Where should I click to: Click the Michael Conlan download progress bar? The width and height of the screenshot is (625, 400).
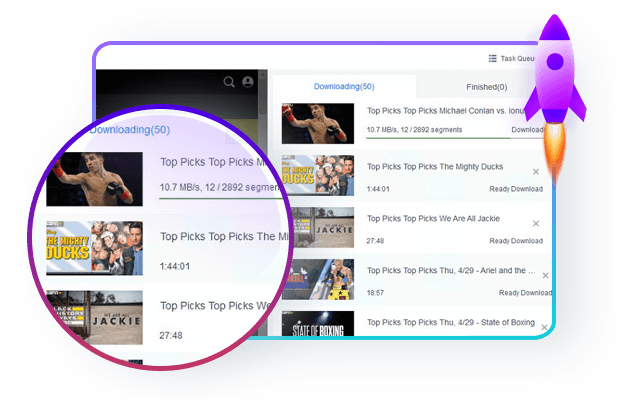[x=454, y=138]
